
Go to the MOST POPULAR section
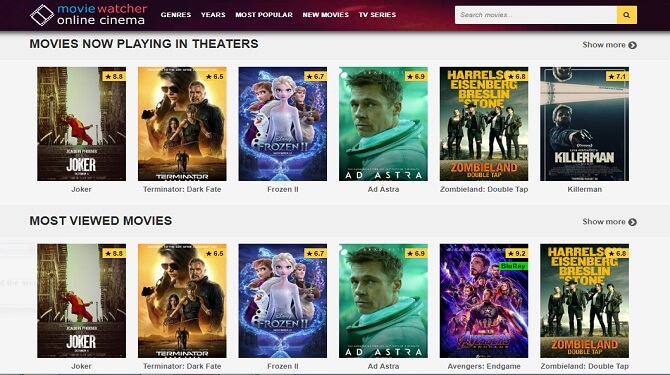pyautogui.click(x=264, y=15)
